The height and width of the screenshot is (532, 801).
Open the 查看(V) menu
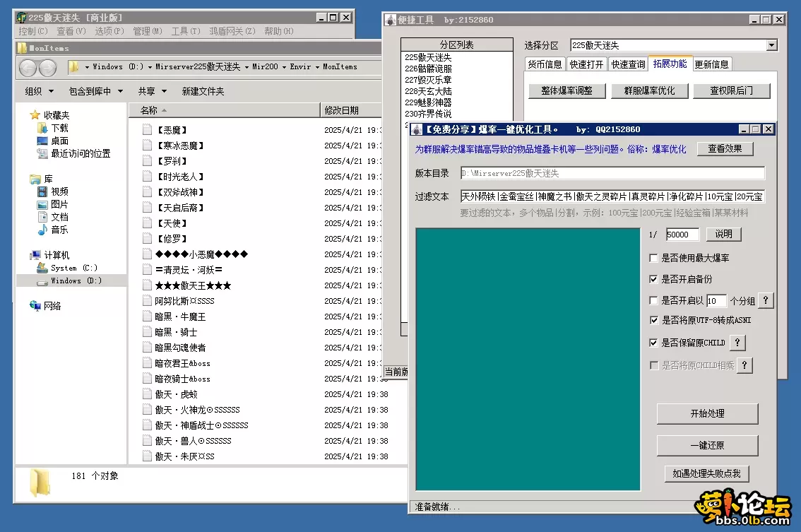pyautogui.click(x=71, y=31)
